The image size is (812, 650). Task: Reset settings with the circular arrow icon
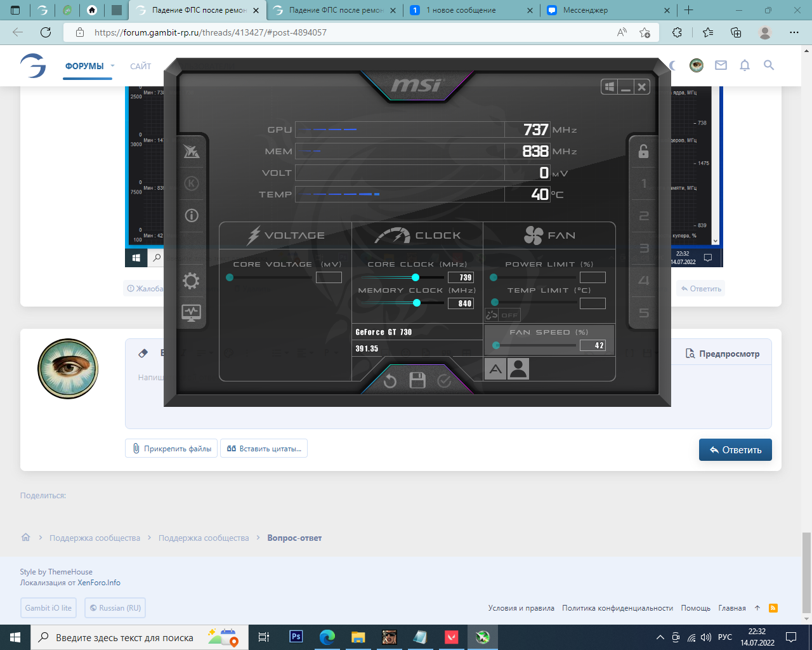390,381
